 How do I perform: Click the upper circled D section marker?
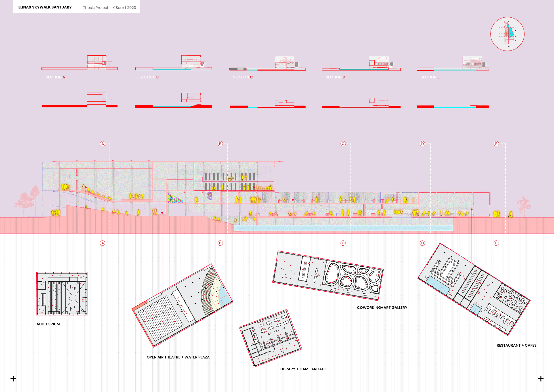(x=422, y=144)
